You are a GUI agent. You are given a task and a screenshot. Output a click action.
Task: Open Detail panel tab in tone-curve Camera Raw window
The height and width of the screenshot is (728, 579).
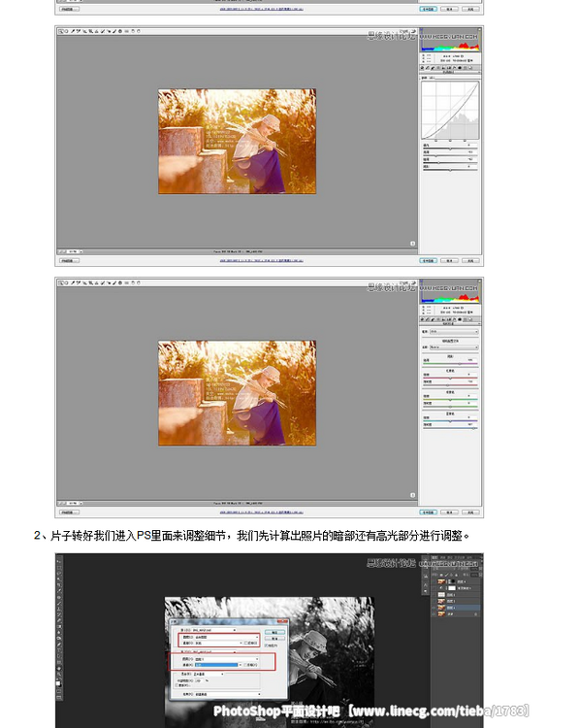point(433,68)
